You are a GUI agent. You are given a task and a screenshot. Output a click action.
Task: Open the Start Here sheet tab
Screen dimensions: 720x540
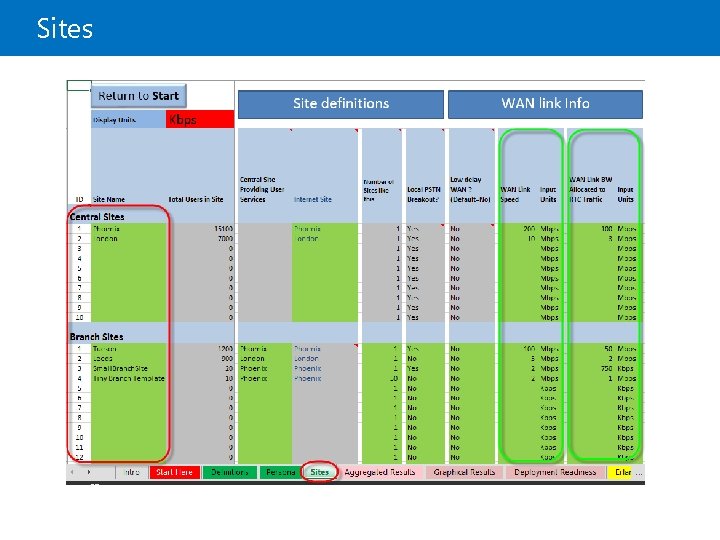(x=174, y=472)
